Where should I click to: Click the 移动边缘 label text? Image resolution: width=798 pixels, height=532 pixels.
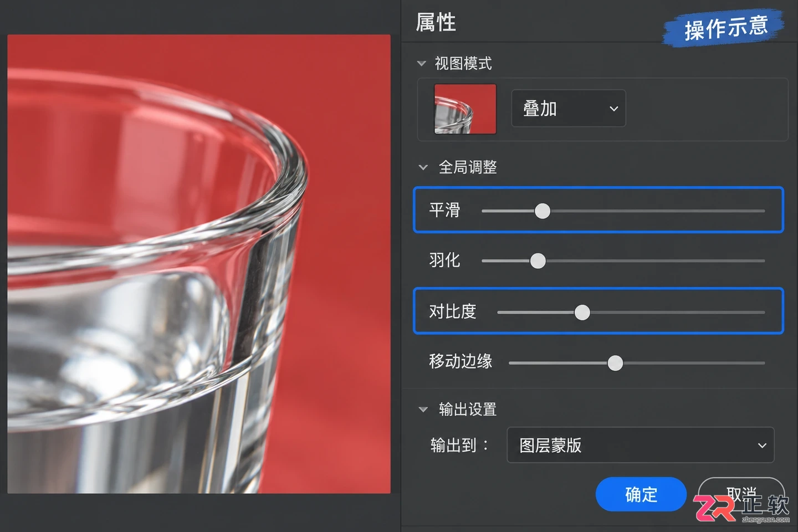[461, 361]
